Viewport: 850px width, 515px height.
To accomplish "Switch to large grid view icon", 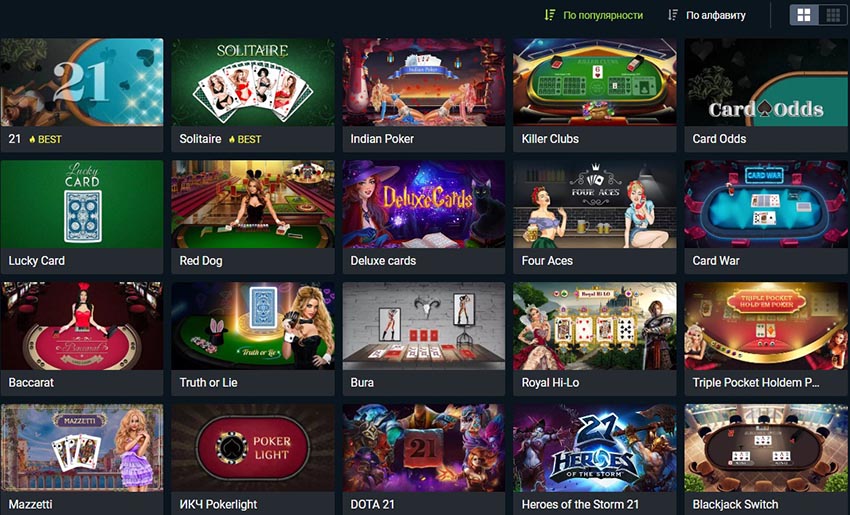I will tap(804, 15).
